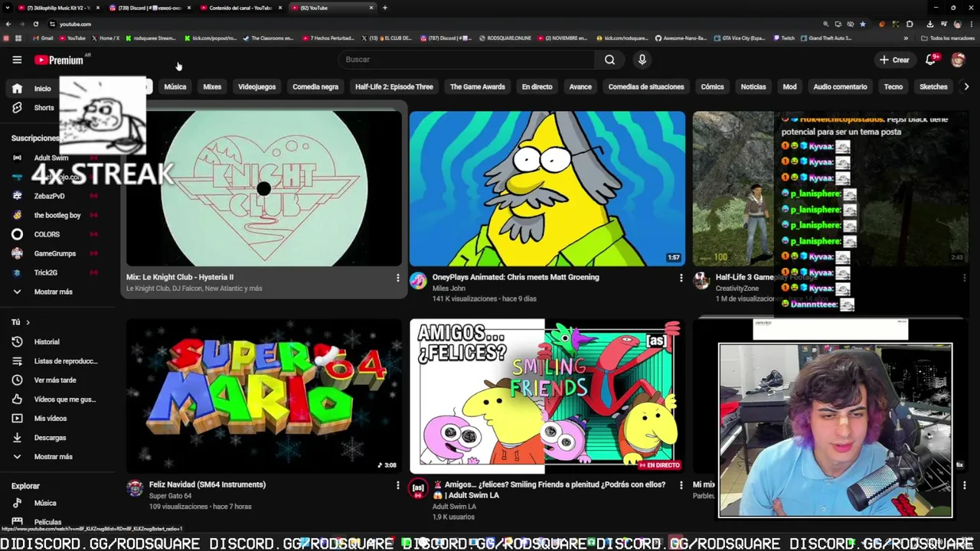The image size is (980, 551).
Task: Show more chips with right arrow
Action: 966,86
